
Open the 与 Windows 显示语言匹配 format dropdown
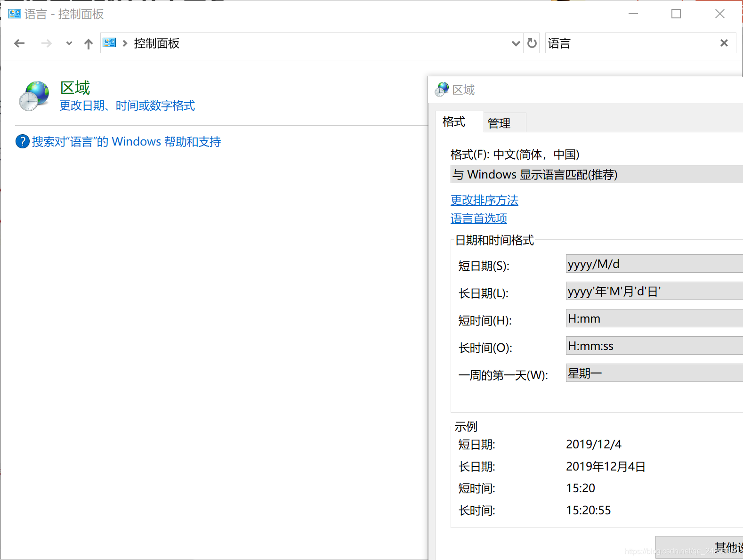pyautogui.click(x=597, y=174)
